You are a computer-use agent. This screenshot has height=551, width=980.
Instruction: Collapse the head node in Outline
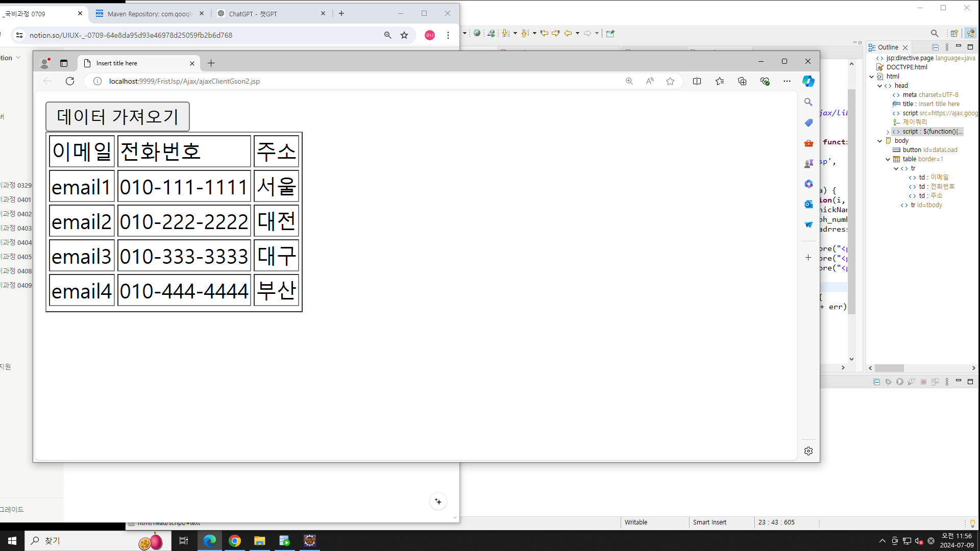[x=879, y=86]
